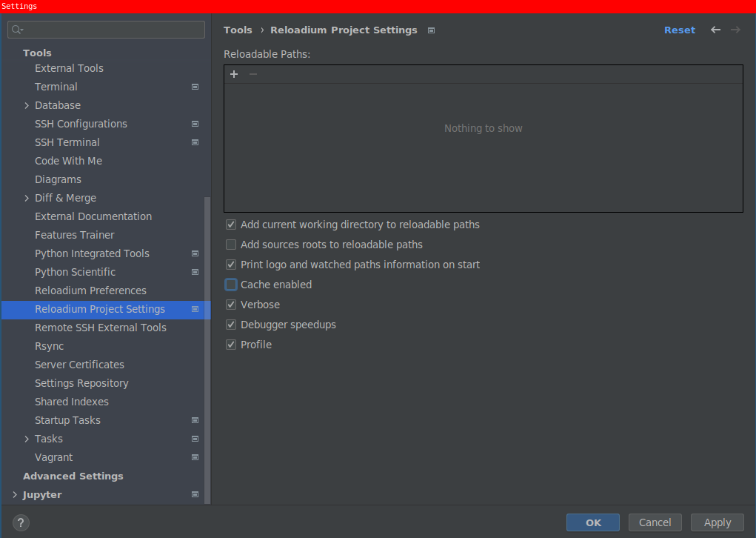The width and height of the screenshot is (756, 538).
Task: Select SSH Terminal settings
Action: tap(67, 142)
